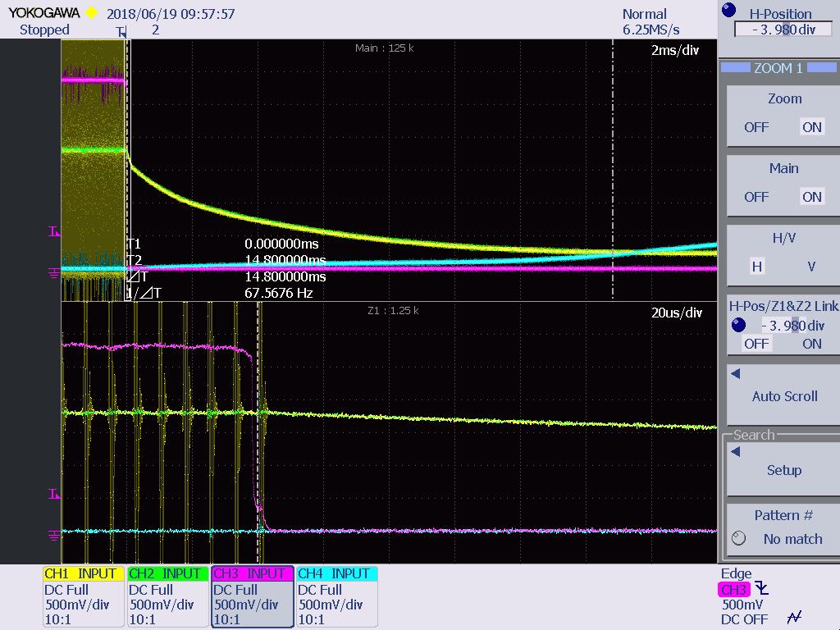Set Main display to OFF
Image resolution: width=840 pixels, height=630 pixels.
pyautogui.click(x=756, y=197)
